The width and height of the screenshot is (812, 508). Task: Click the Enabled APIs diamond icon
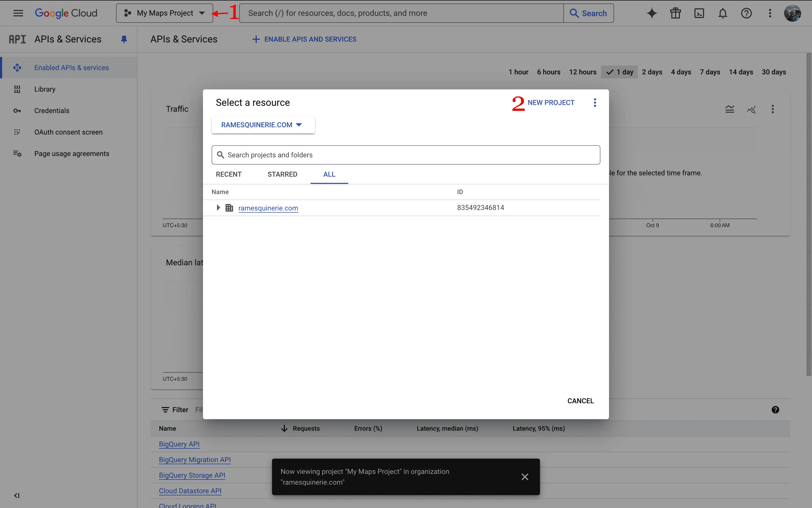click(17, 68)
